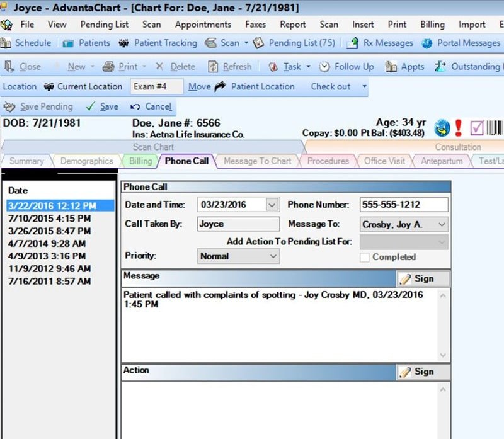Open the Priority Normal dropdown
The width and height of the screenshot is (504, 439).
(238, 256)
